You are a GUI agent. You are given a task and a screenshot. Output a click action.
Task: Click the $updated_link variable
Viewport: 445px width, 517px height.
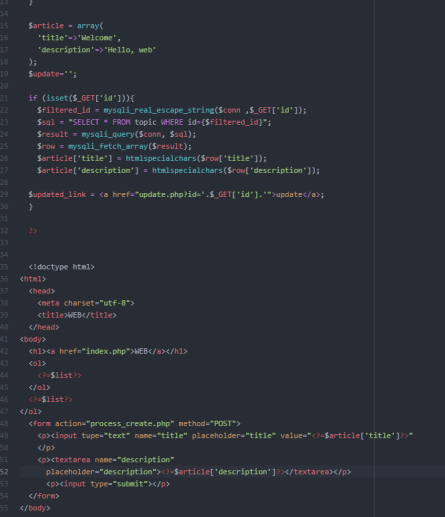(57, 194)
